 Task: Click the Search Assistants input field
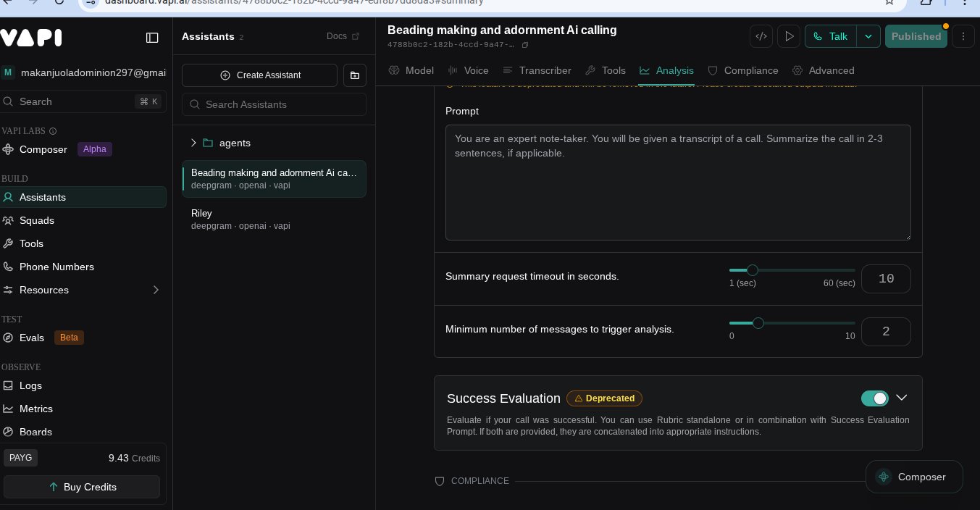pyautogui.click(x=274, y=104)
